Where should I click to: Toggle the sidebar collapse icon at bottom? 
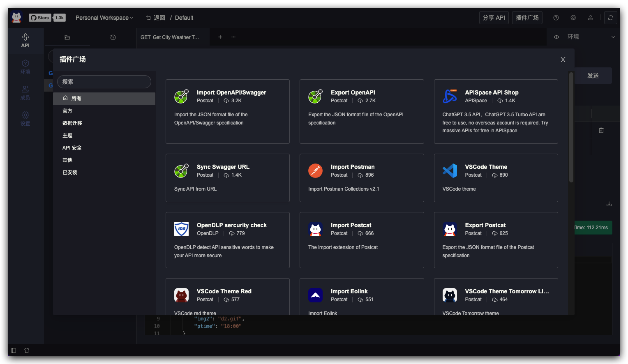point(14,350)
